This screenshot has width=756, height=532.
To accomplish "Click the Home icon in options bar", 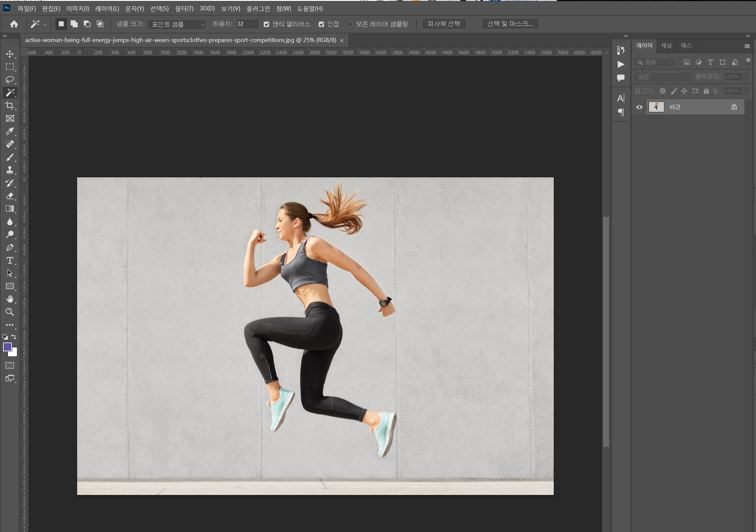I will point(14,24).
